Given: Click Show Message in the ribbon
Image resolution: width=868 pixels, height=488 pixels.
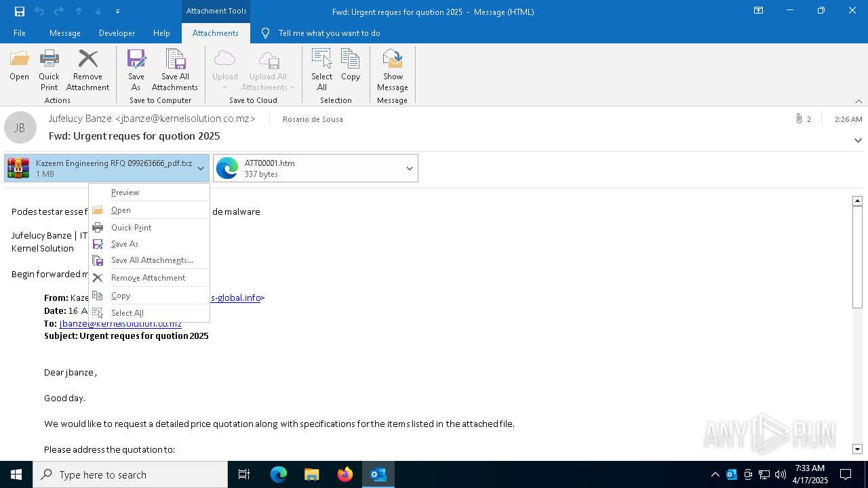Looking at the screenshot, I should tap(393, 70).
